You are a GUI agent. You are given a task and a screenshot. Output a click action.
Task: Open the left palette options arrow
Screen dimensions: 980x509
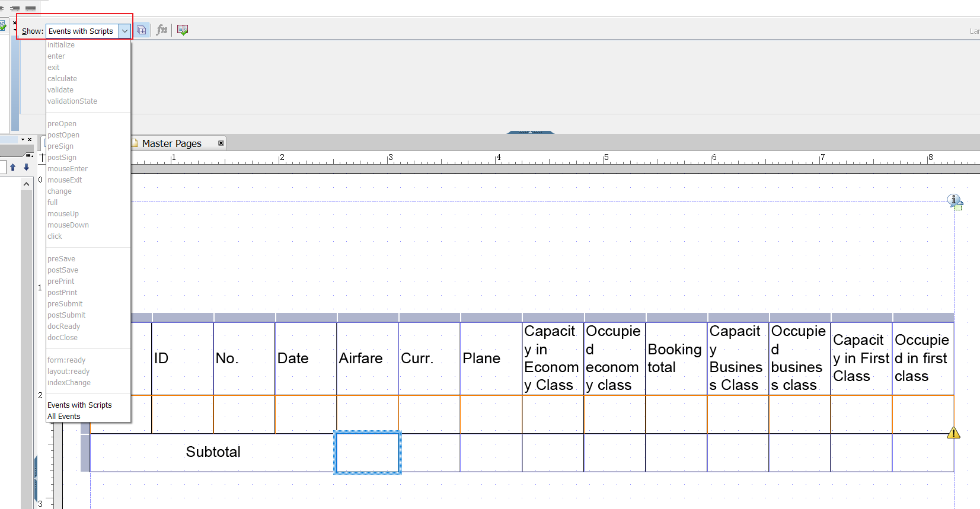23,139
